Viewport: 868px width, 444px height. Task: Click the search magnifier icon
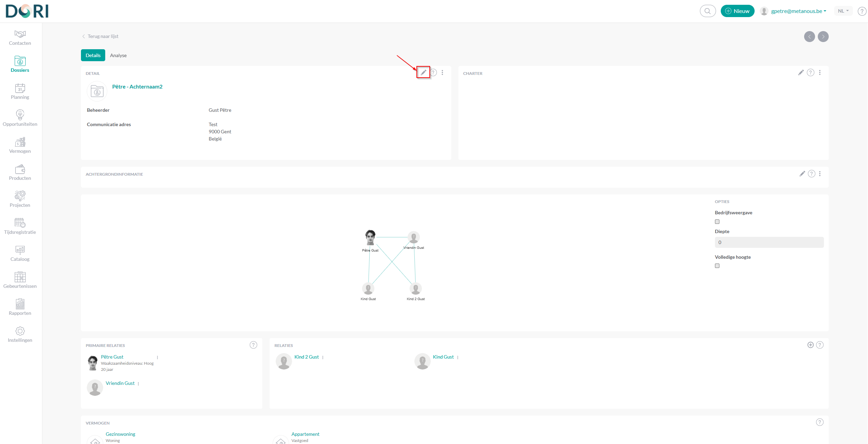(707, 11)
